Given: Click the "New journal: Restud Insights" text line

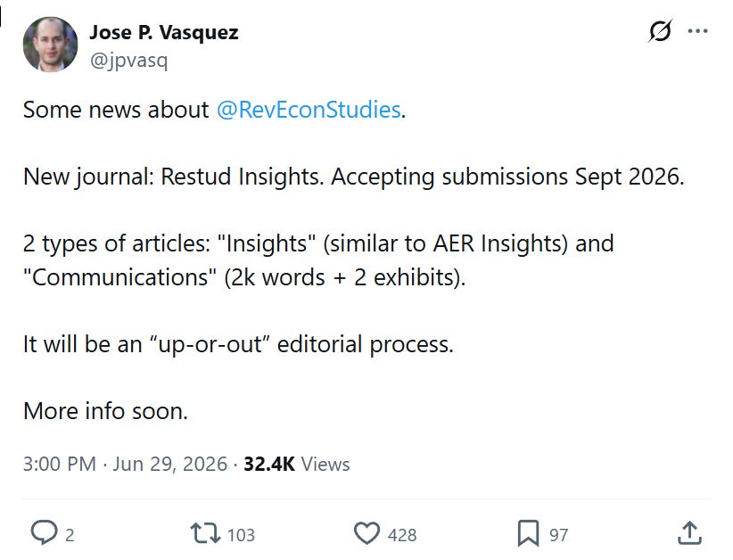Looking at the screenshot, I should [x=353, y=177].
